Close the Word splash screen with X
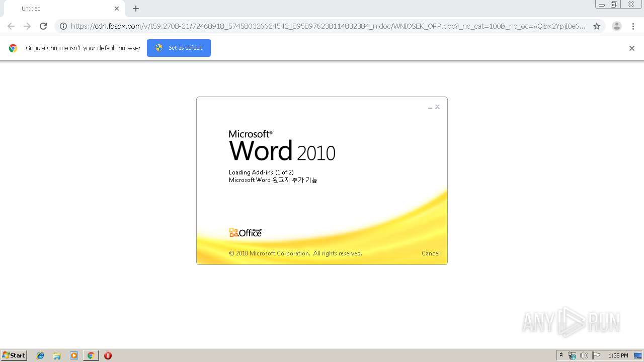Image resolution: width=644 pixels, height=362 pixels. (x=438, y=107)
